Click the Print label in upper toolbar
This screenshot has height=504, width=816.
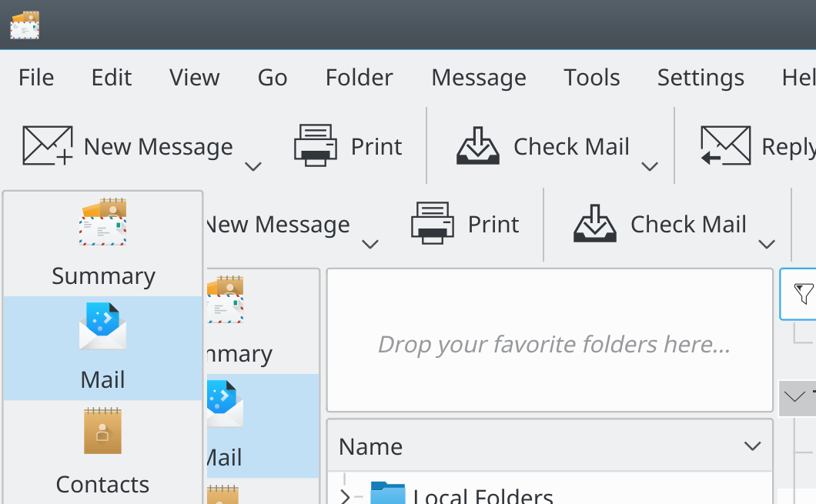[x=376, y=147]
